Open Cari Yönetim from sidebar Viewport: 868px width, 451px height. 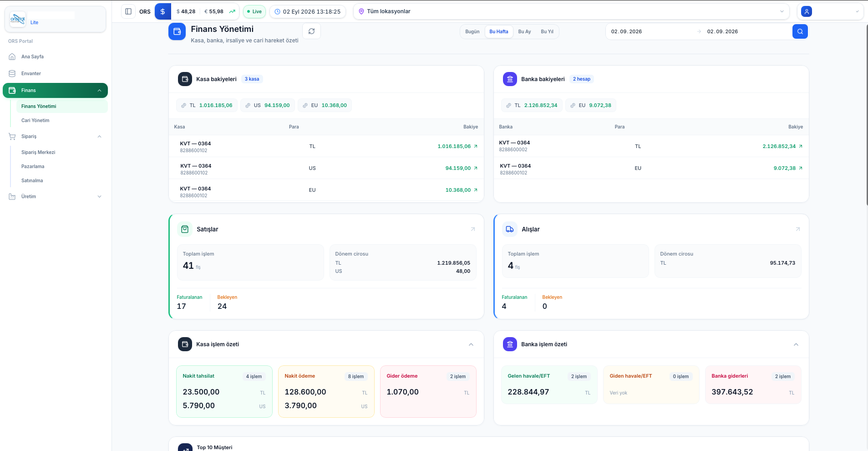pos(36,120)
